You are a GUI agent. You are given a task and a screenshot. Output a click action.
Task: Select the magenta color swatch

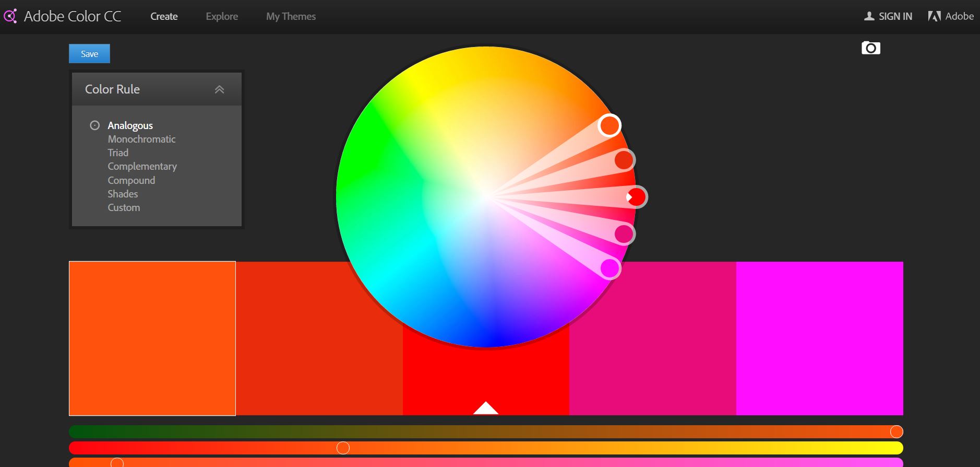(820, 338)
